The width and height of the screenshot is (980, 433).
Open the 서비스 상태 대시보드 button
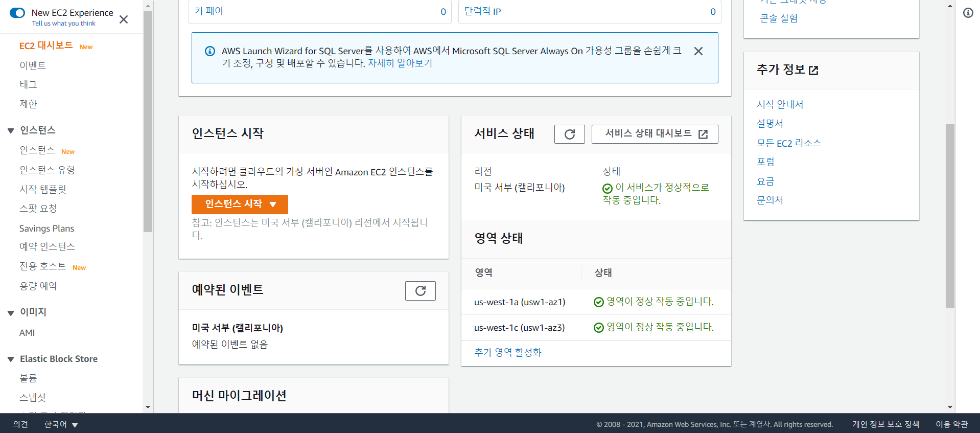coord(655,134)
